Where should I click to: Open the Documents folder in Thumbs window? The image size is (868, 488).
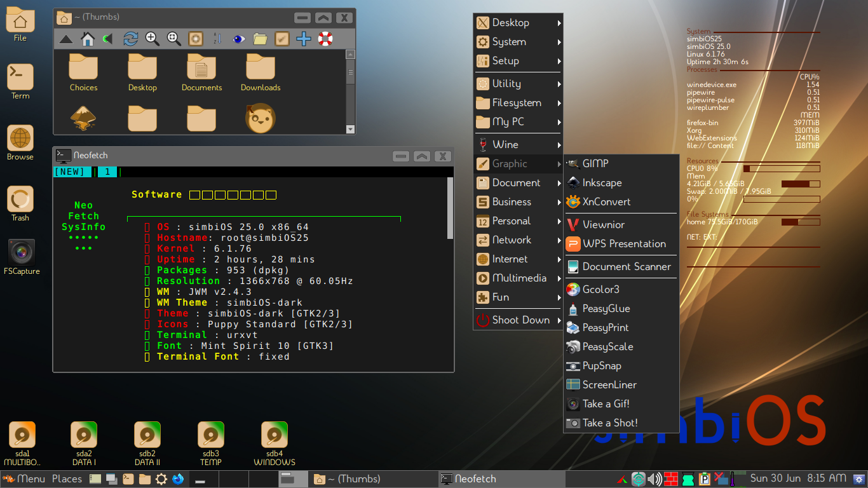201,72
